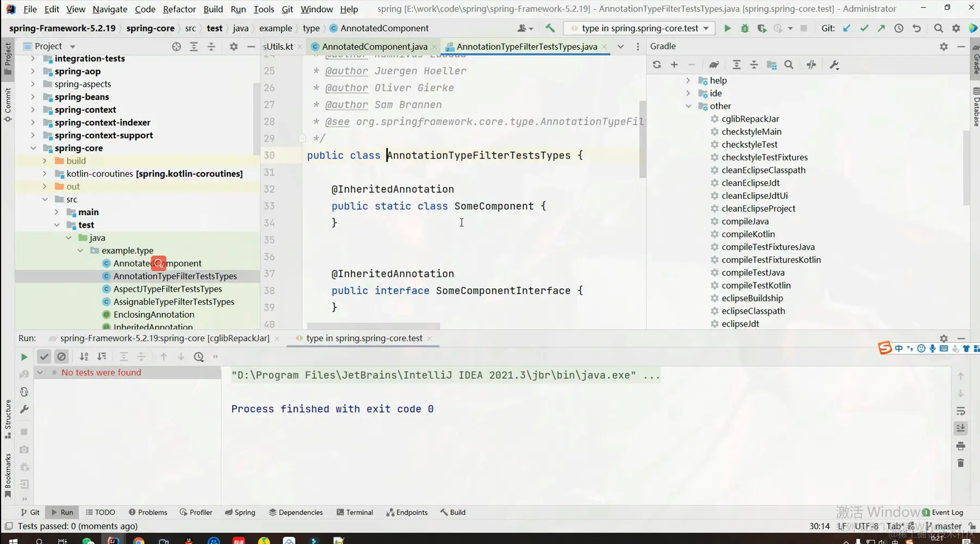980x544 pixels.
Task: Open run configuration dropdown
Action: (x=639, y=28)
